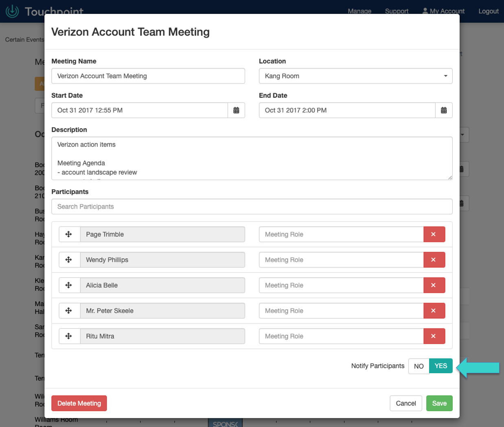
Task: Click the move handle for Ritu Mitra
Action: click(69, 336)
